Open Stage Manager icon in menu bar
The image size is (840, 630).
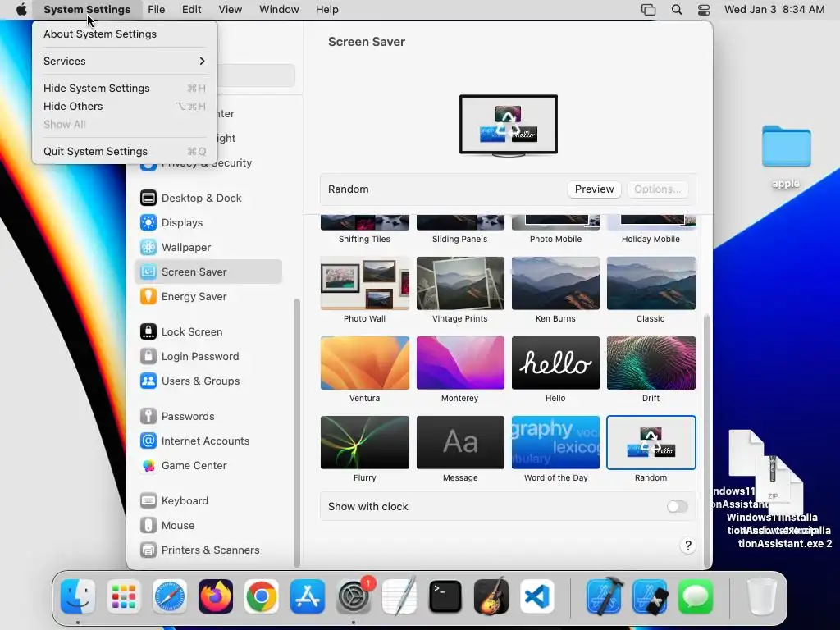click(x=648, y=10)
